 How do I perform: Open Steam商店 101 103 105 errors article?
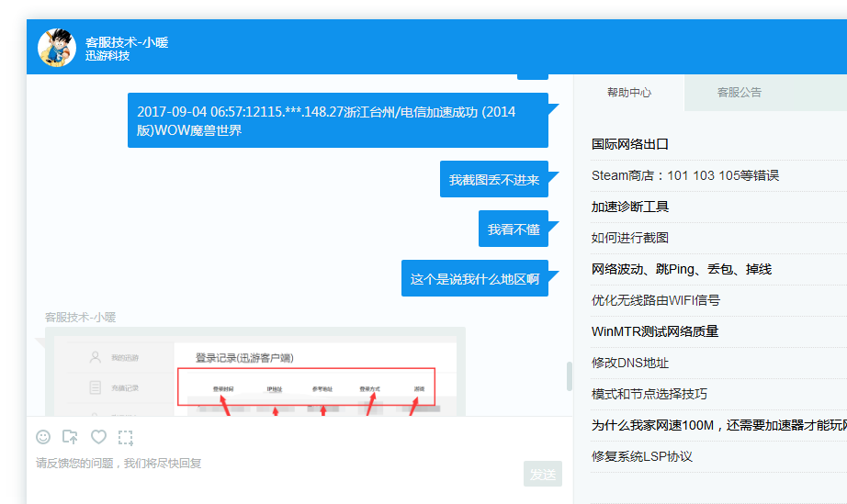pos(685,175)
